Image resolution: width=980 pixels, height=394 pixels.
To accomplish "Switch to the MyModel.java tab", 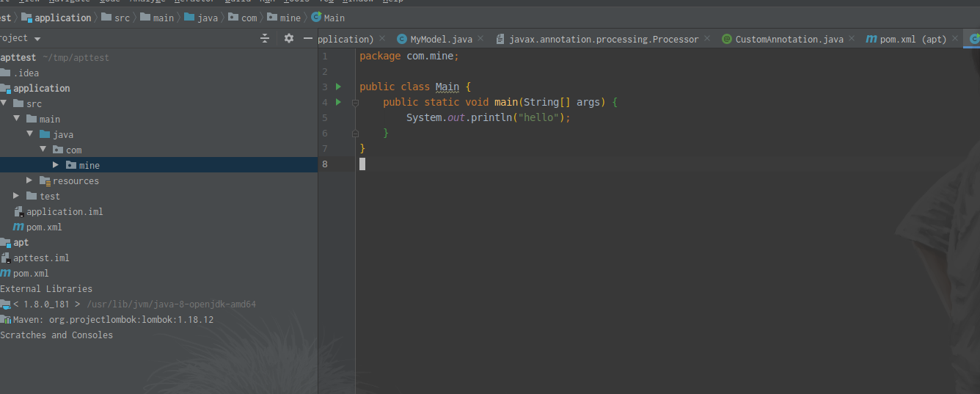I will click(x=442, y=39).
